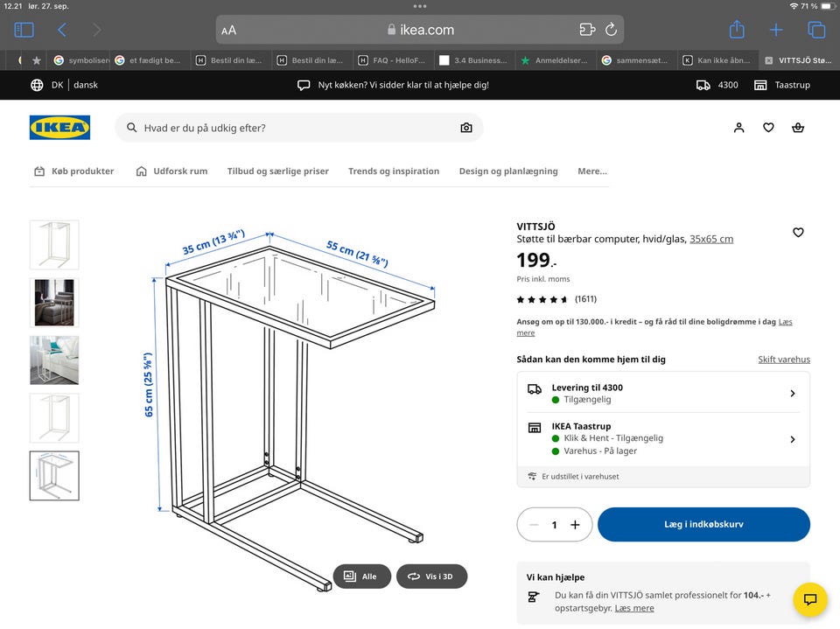Switch to the 'sammensæt...' tab

point(636,60)
